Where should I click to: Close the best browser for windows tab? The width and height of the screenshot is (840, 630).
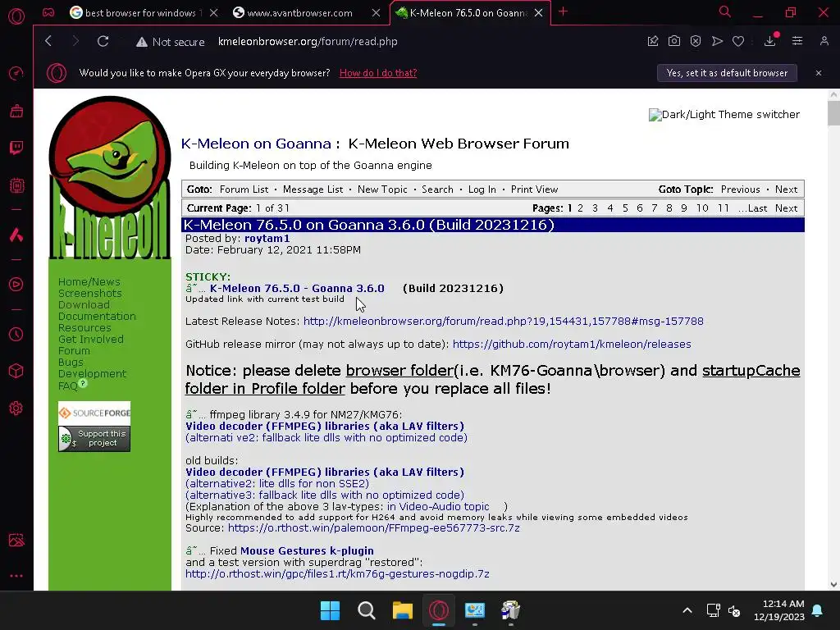coord(214,13)
